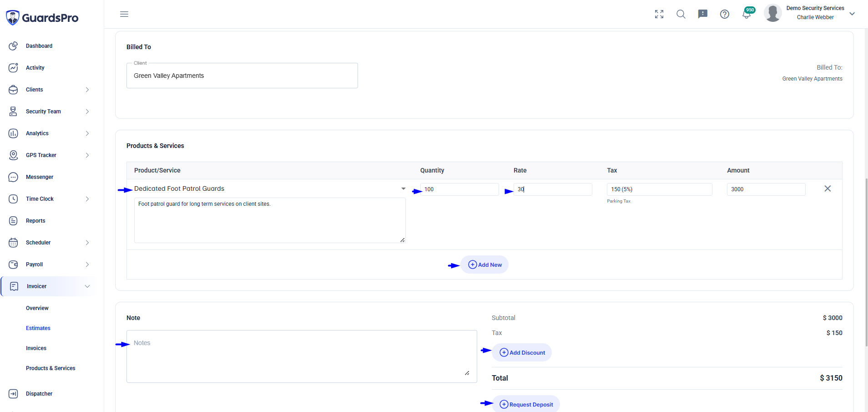Click the Analytics bar chart icon
This screenshot has height=412, width=868.
point(13,133)
